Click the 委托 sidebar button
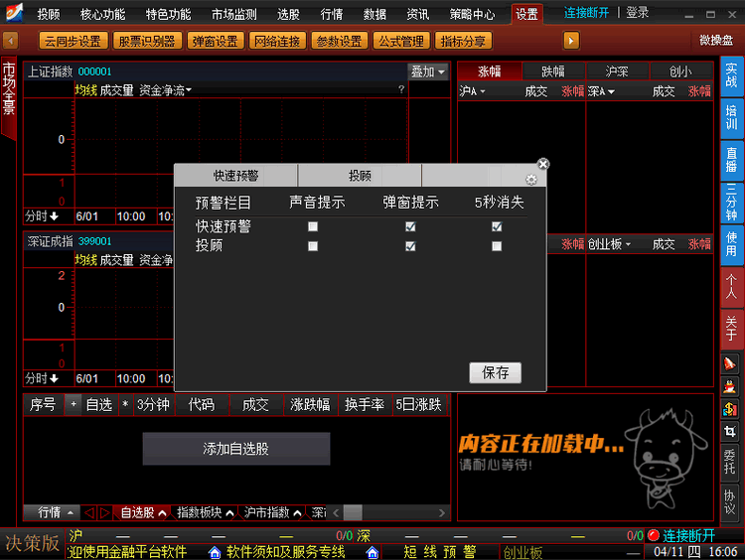The height and width of the screenshot is (560, 745). click(730, 461)
